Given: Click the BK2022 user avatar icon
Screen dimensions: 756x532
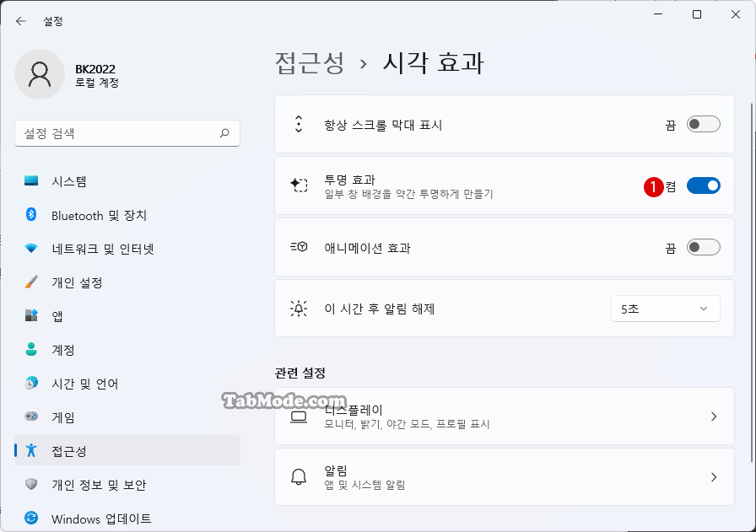Looking at the screenshot, I should point(40,74).
